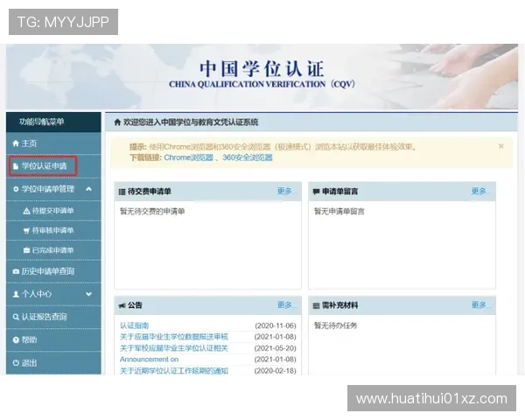
Task: Click the person icon beside 个人中心
Action: click(16, 294)
